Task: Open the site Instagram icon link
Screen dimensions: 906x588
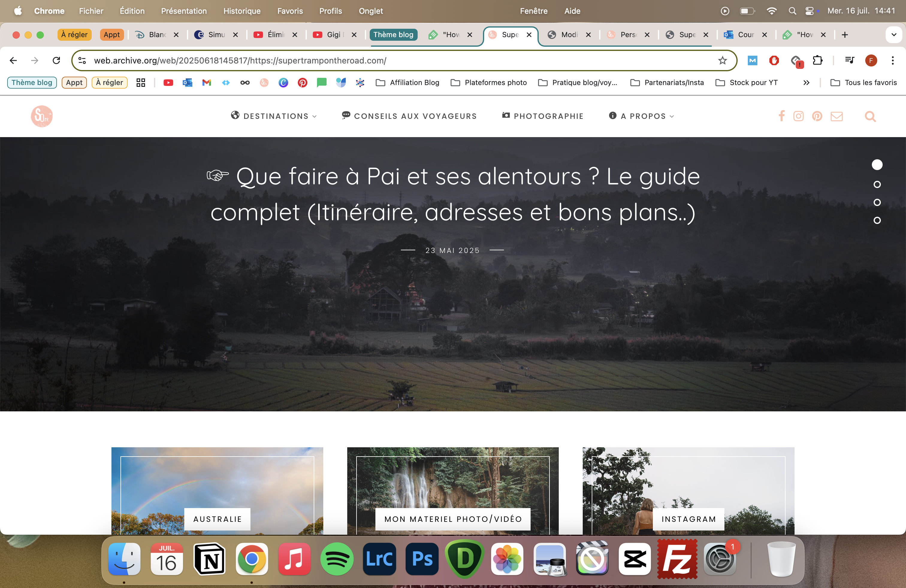Action: 799,116
